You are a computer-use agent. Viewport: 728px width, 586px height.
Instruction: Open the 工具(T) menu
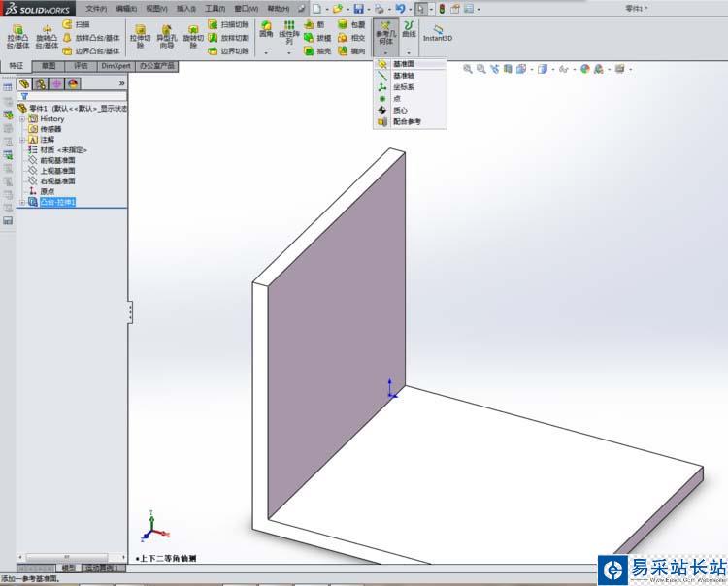(x=215, y=9)
